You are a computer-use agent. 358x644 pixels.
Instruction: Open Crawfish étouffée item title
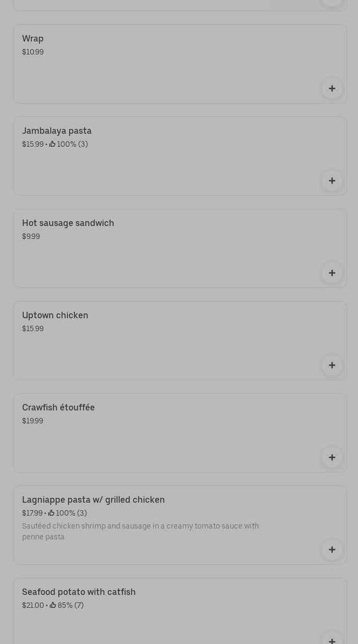(x=58, y=408)
